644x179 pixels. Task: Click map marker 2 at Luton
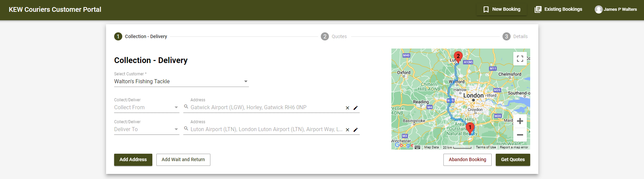458,57
